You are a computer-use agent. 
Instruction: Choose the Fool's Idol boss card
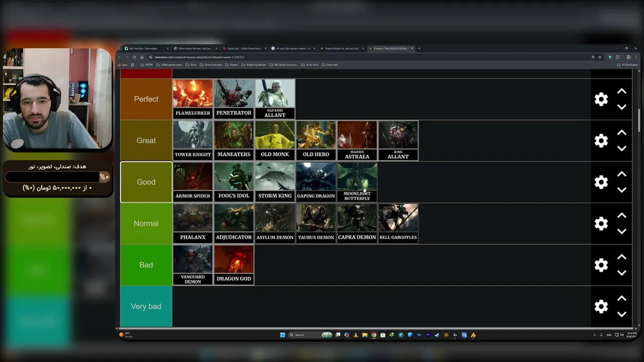click(234, 182)
